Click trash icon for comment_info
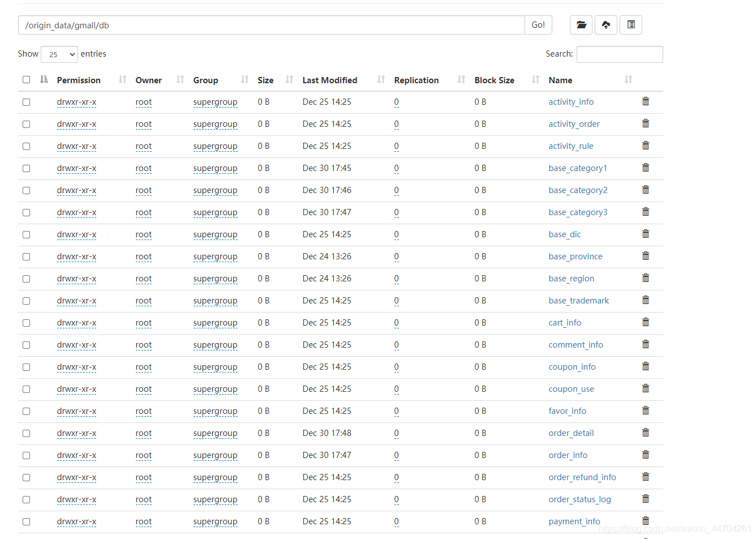 (646, 344)
